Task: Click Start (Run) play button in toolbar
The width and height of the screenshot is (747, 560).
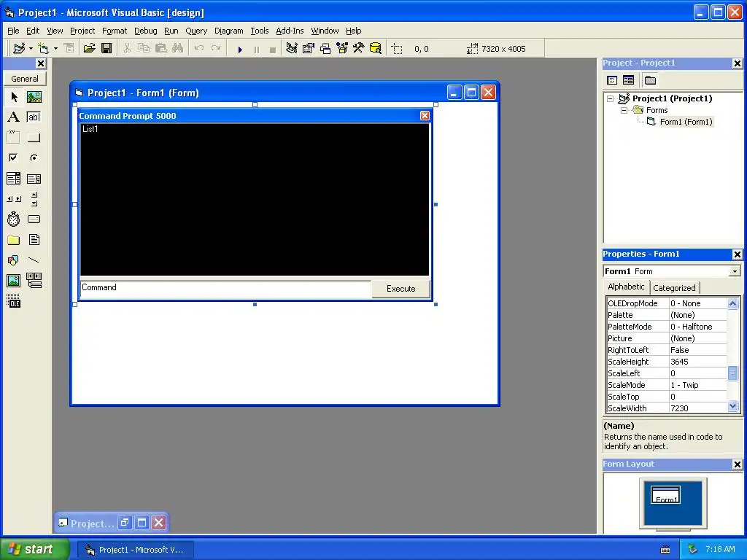Action: pos(240,49)
